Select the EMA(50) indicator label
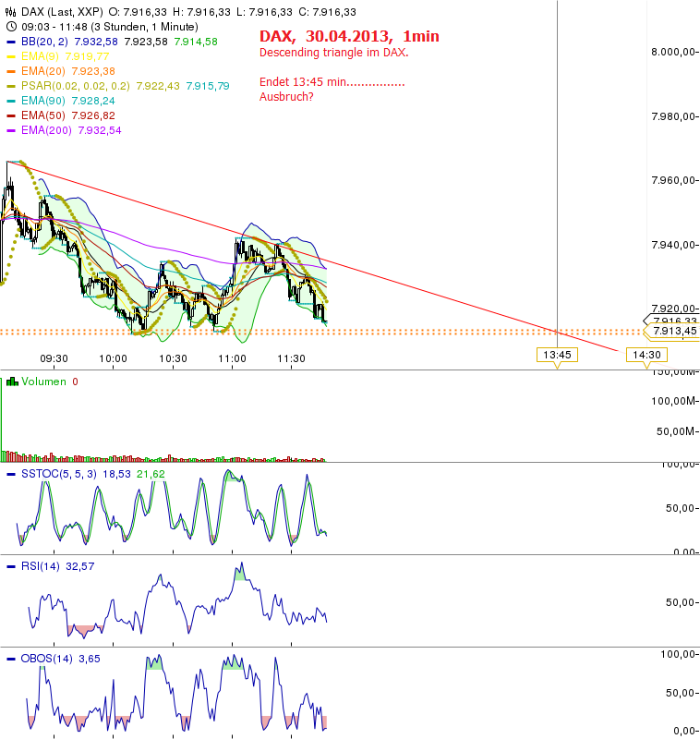The height and width of the screenshot is (739, 700). (43, 115)
